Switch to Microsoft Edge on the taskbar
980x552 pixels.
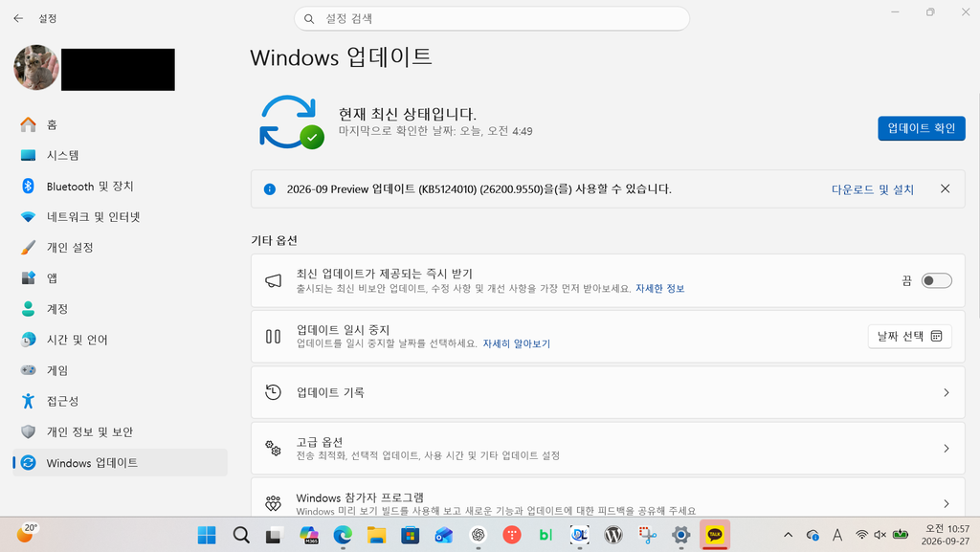click(x=343, y=535)
